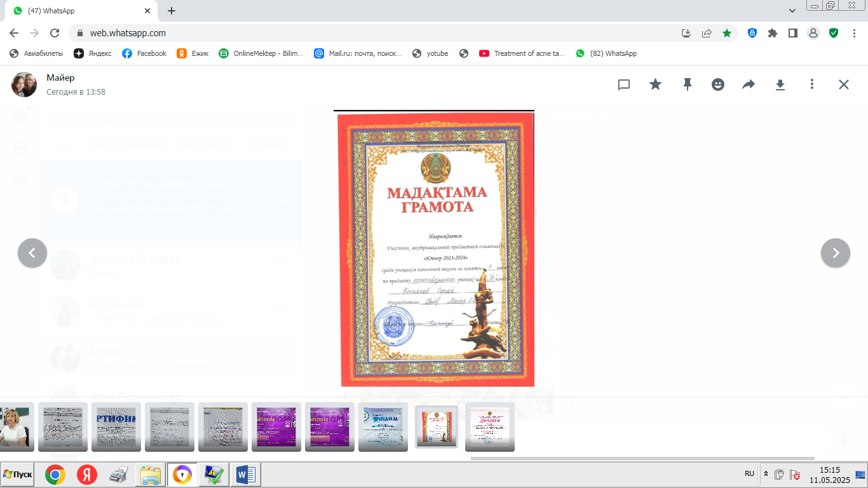
Task: Download the Мадақтама Грамота image
Action: [780, 85]
